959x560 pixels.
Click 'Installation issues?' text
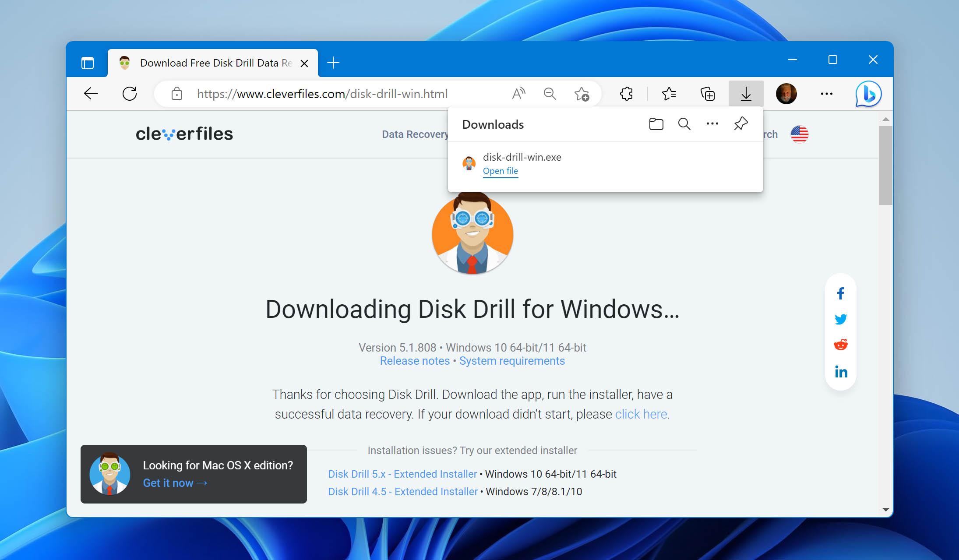(x=472, y=451)
